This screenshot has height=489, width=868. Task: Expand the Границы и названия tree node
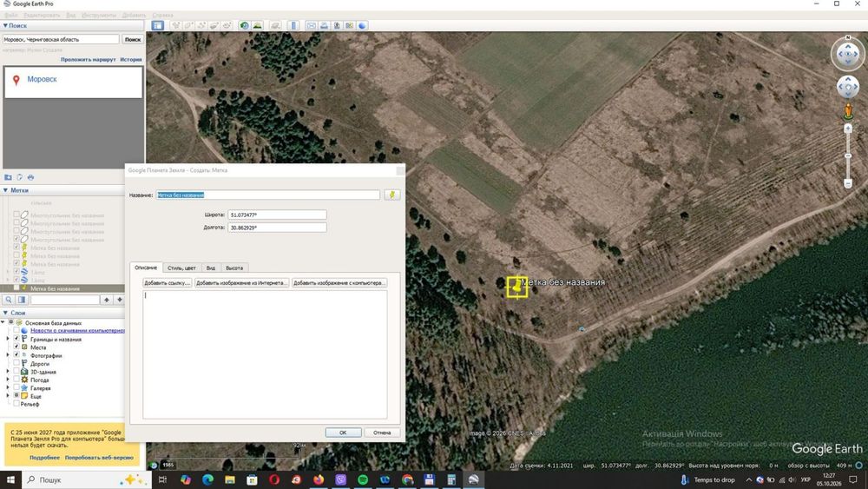(x=8, y=339)
